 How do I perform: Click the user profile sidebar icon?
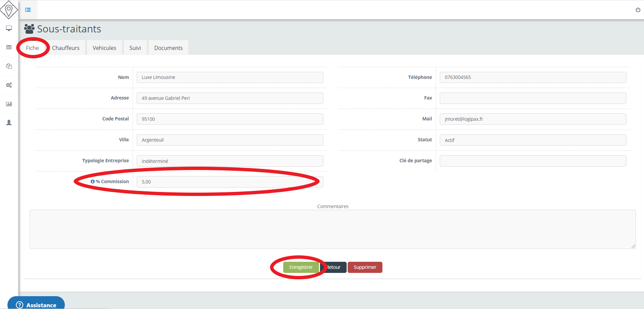(x=9, y=122)
